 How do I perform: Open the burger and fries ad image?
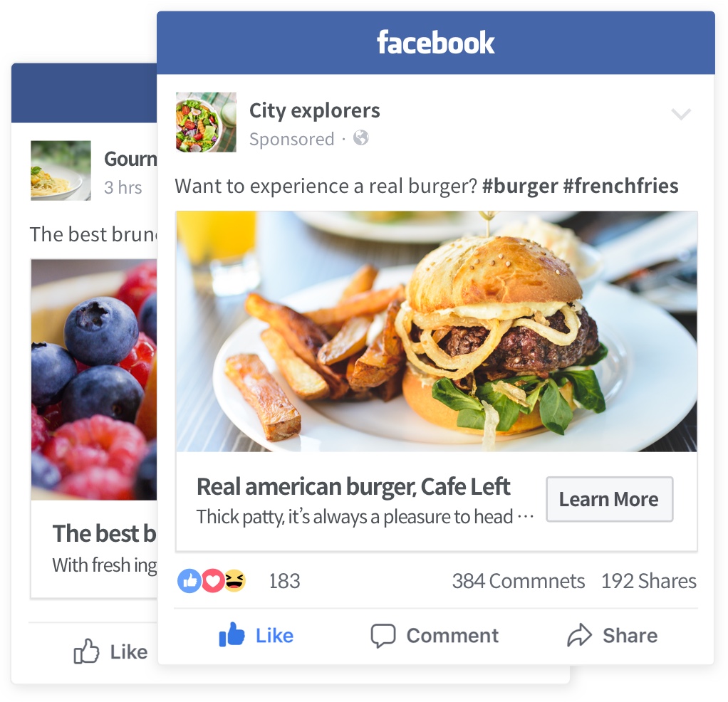(x=437, y=331)
